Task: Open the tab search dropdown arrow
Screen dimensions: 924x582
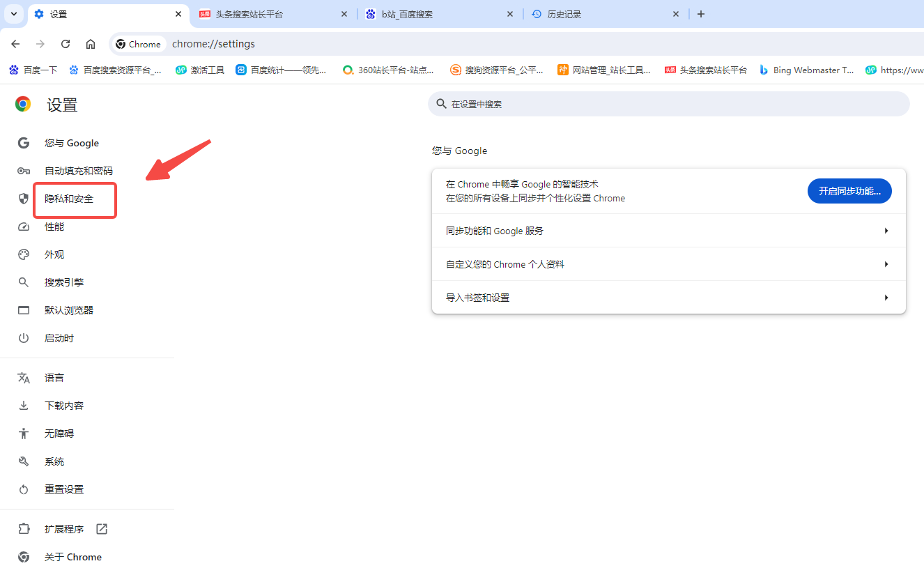Action: (x=14, y=14)
